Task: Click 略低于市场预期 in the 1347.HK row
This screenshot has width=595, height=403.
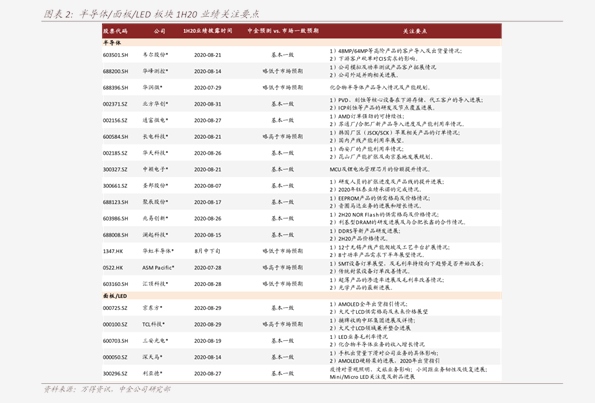Action: click(283, 251)
